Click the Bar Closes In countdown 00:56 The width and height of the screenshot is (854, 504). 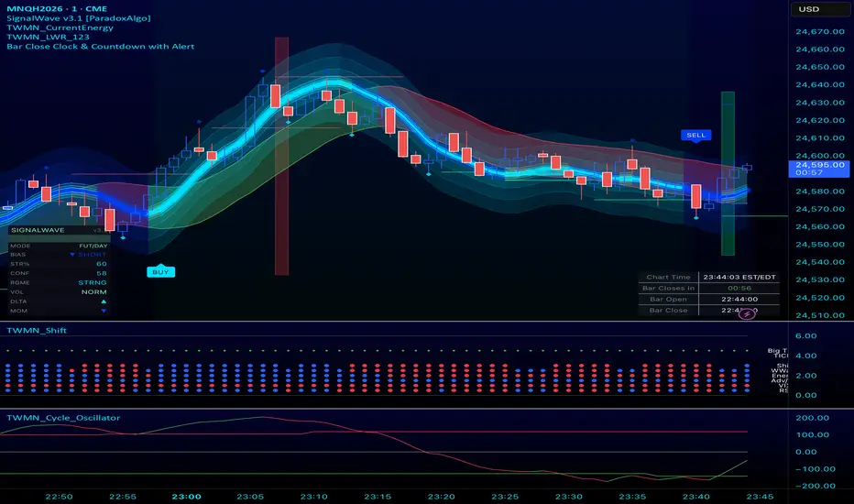pos(739,289)
